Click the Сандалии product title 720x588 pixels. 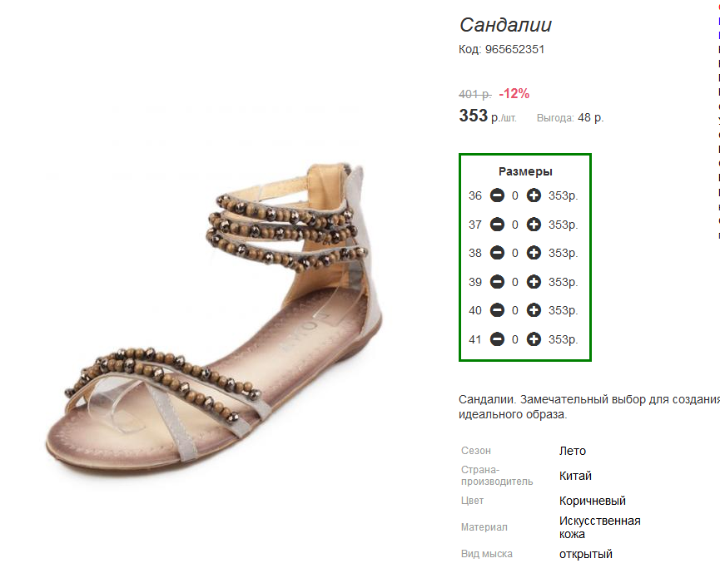pos(505,25)
